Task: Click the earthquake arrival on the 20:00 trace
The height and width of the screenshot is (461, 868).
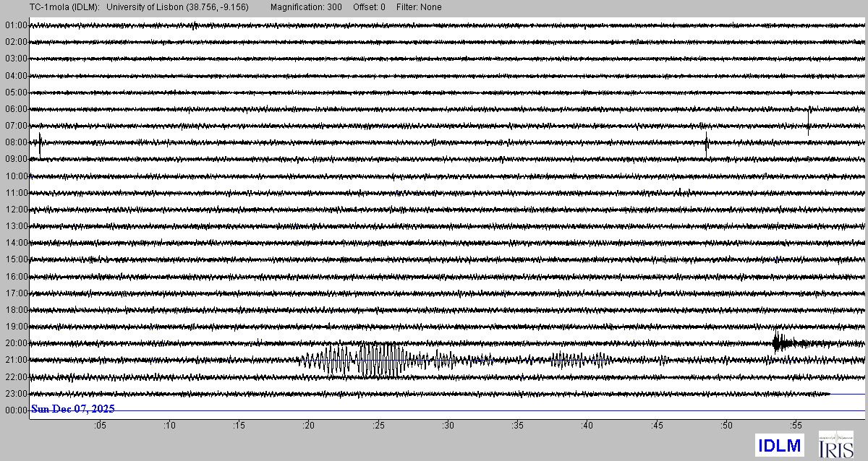Action: [778, 342]
